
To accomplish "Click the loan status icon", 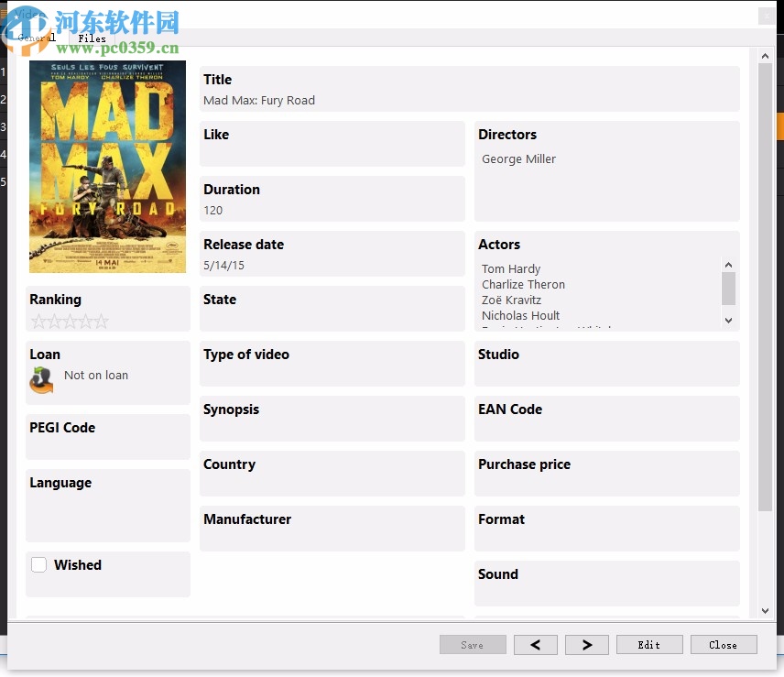I will [x=41, y=379].
